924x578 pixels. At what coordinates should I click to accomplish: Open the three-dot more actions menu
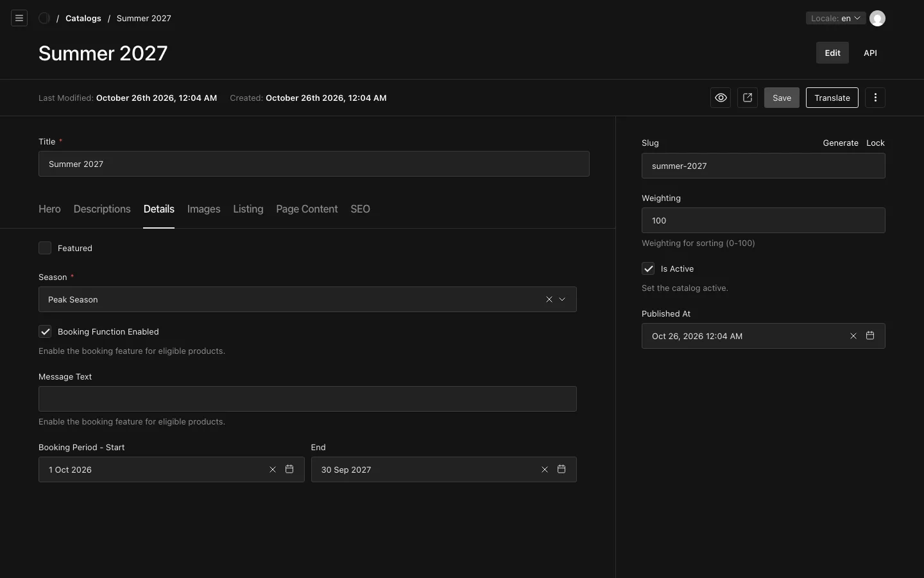pyautogui.click(x=875, y=98)
